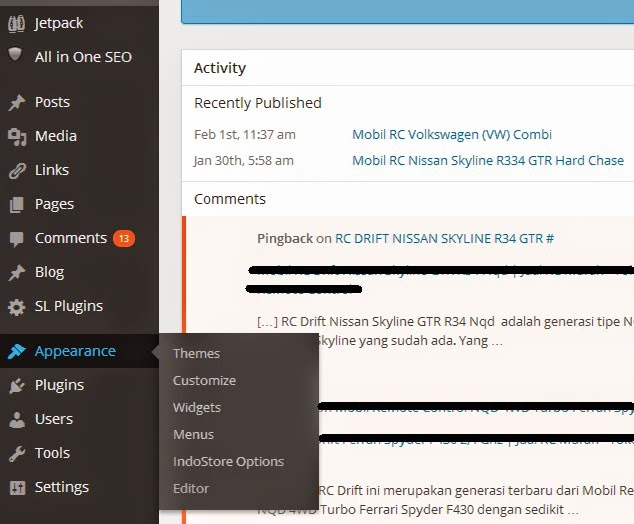Click the Recently Published heading
Screen dimensions: 634x524
(x=258, y=103)
